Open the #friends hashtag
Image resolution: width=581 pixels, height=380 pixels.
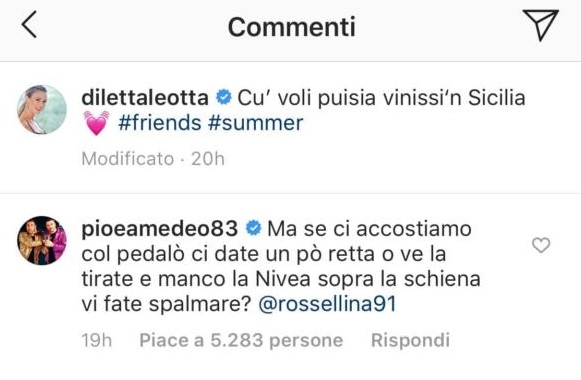click(160, 123)
